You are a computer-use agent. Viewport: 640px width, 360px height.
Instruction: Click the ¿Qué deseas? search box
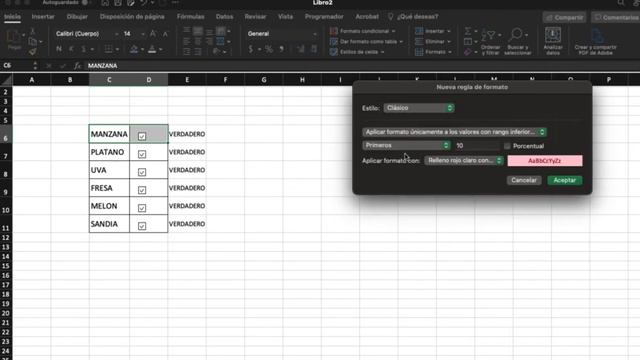413,17
